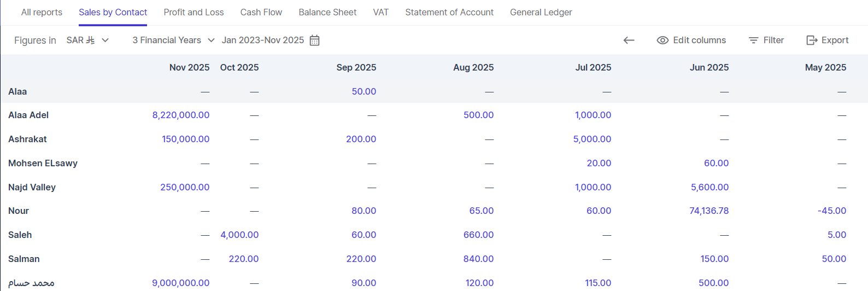This screenshot has width=868, height=291.
Task: Click the Jan 2023-Nov 2025 date range
Action: tap(262, 40)
